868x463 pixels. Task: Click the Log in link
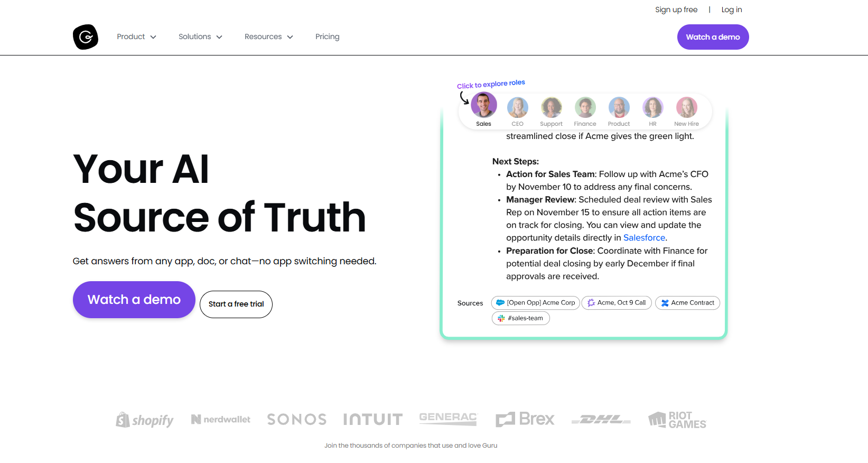731,10
